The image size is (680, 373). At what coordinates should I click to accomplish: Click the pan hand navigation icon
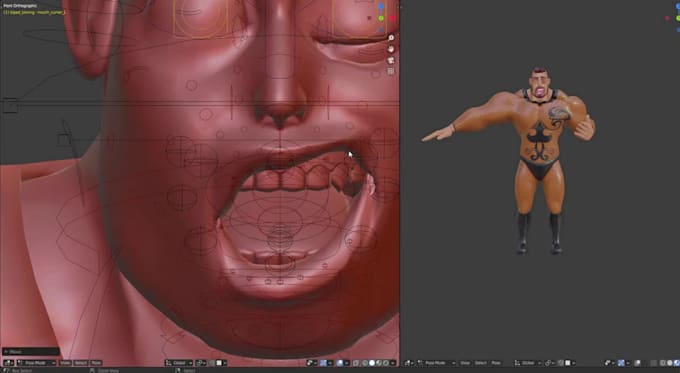391,49
